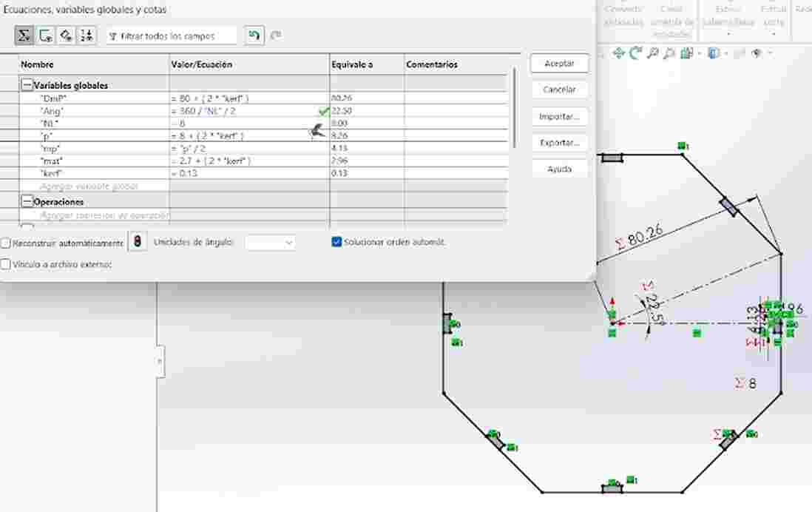Collapse the Variables globales section

click(27, 85)
